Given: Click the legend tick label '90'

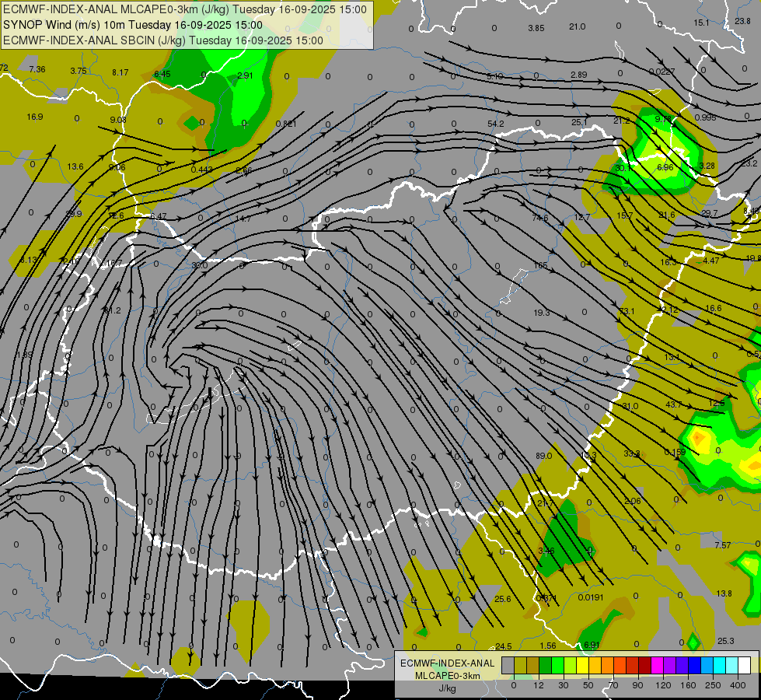Looking at the screenshot, I should (637, 685).
